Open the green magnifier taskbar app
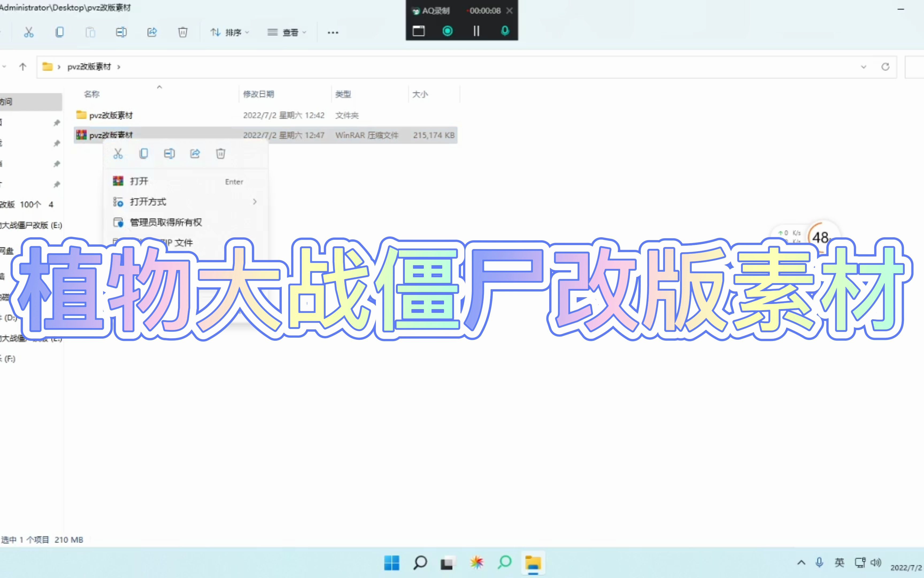Screen dimensions: 924x578 click(505, 562)
